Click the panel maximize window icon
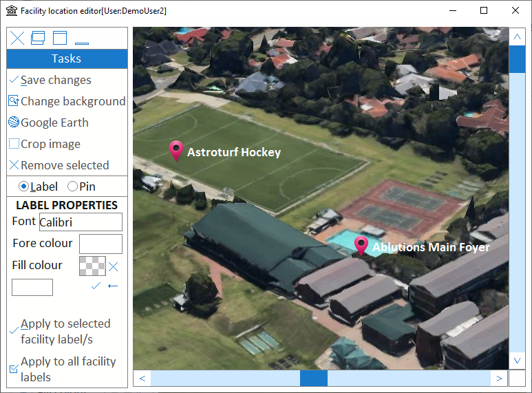Screen dimensions: 532x393 point(60,39)
